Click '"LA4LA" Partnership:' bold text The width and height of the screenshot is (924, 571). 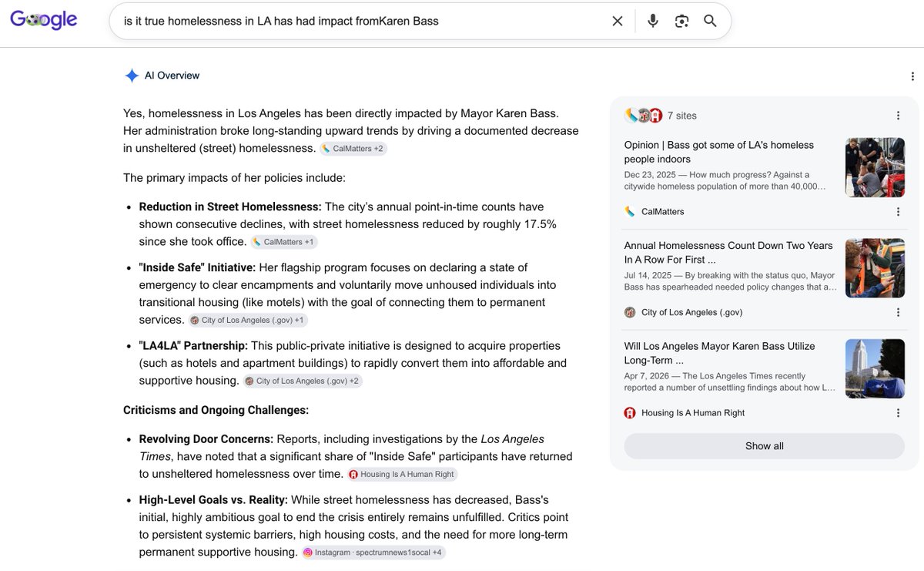[x=193, y=345]
